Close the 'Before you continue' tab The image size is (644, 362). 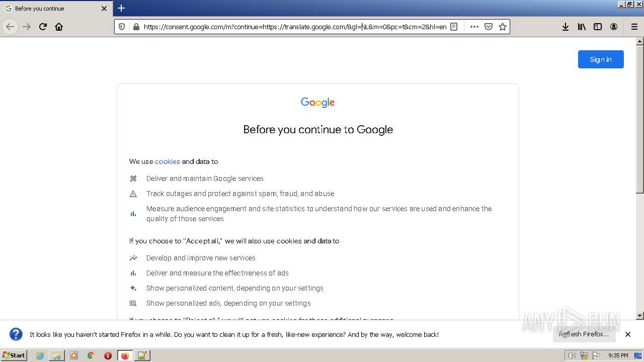pos(104,9)
